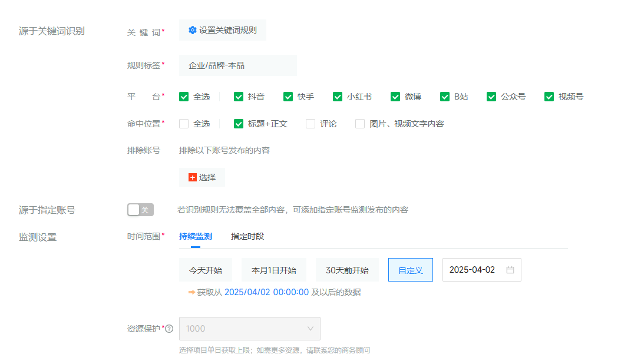
Task: Select the 自定义 time option
Action: coord(411,270)
